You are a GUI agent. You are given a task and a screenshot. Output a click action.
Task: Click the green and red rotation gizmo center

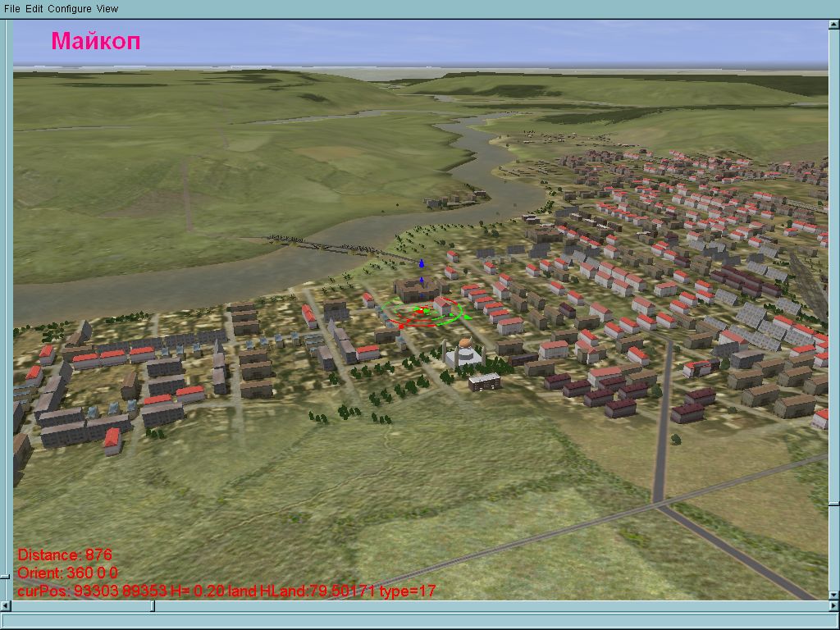click(x=422, y=311)
